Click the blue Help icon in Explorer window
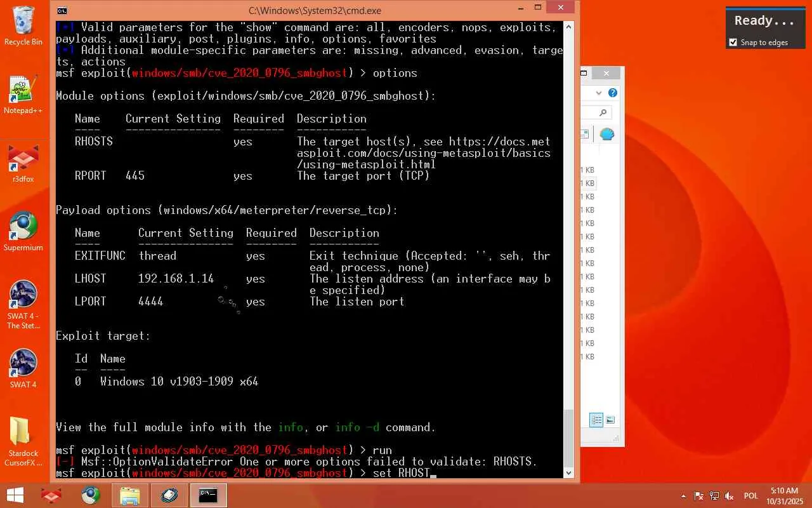812x508 pixels. point(613,93)
